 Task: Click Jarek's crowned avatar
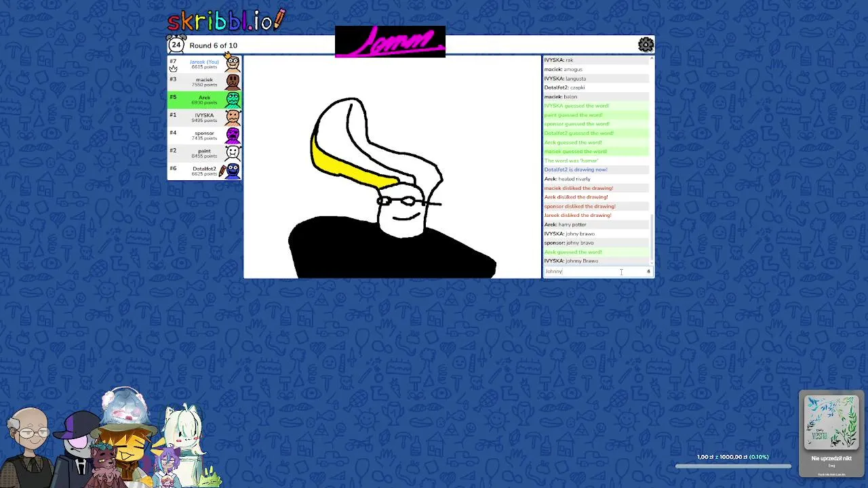[233, 64]
